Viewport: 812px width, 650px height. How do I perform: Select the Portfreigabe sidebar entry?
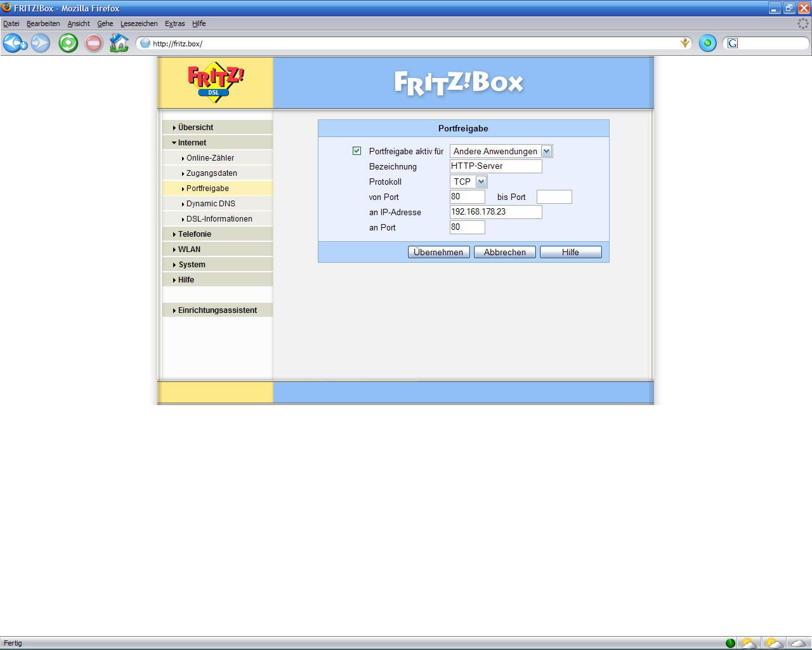tap(217, 189)
